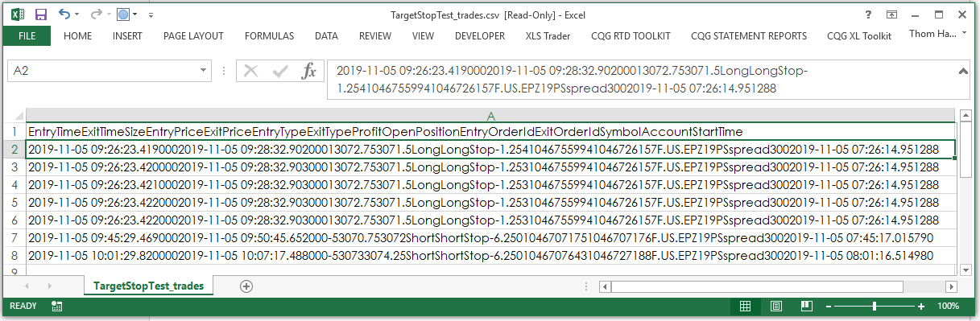This screenshot has height=321, width=980.
Task: Open Ribbon Display Options
Action: coord(891,14)
